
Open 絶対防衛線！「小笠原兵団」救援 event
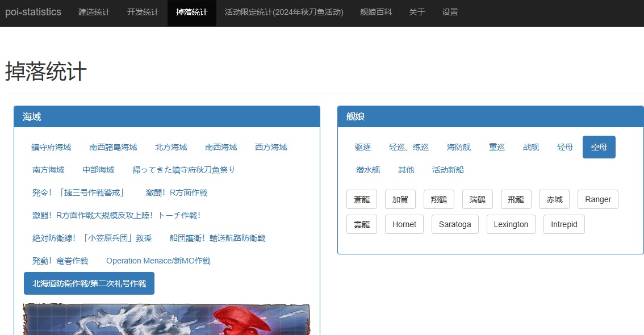click(92, 238)
